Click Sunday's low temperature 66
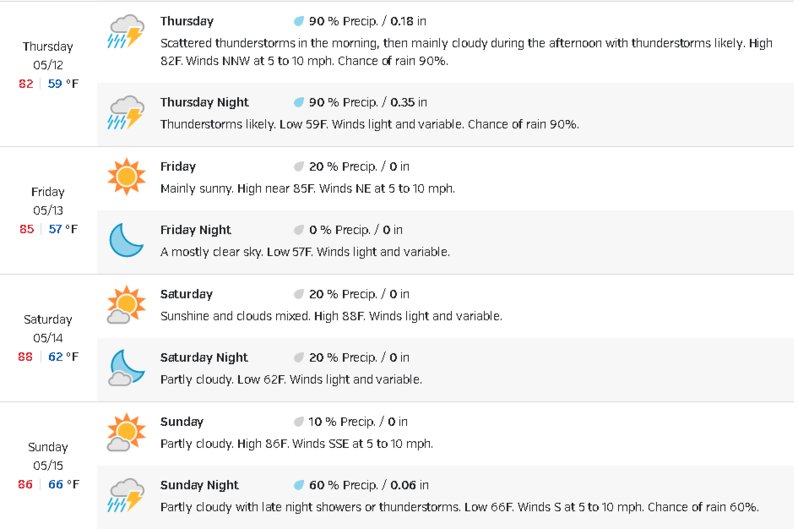This screenshot has height=529, width=798. [55, 484]
